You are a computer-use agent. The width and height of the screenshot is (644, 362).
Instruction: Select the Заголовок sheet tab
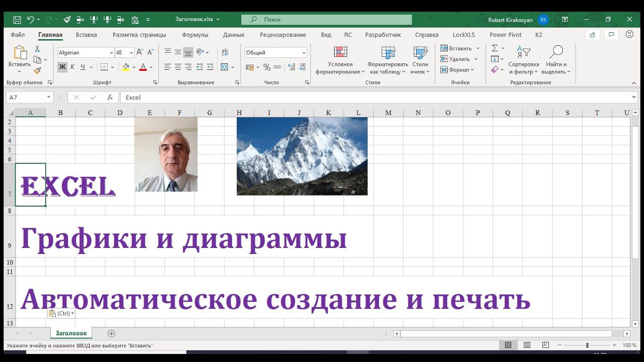coord(71,333)
